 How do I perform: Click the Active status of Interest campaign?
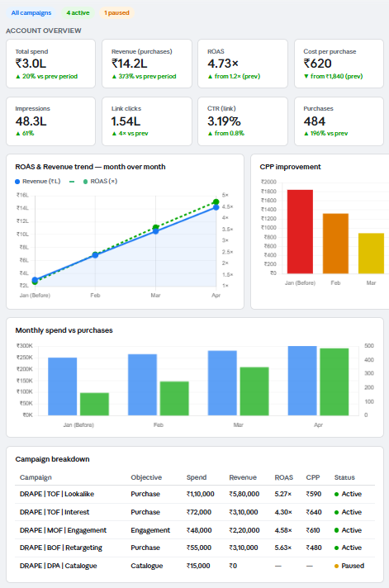click(x=348, y=512)
